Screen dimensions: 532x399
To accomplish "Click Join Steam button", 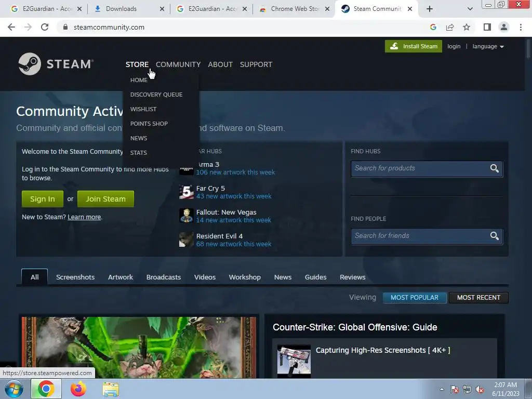I will pos(105,199).
